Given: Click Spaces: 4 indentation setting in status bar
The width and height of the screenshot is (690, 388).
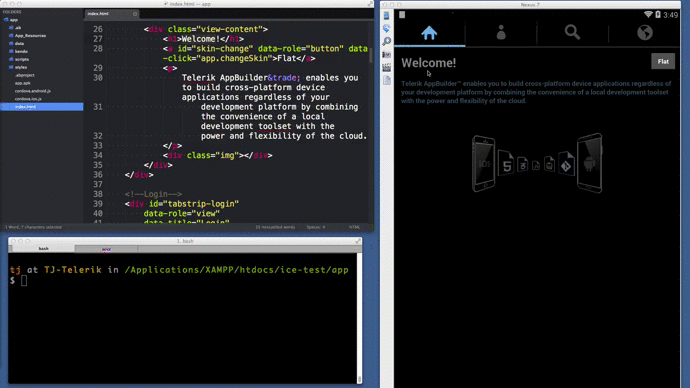Looking at the screenshot, I should [316, 227].
